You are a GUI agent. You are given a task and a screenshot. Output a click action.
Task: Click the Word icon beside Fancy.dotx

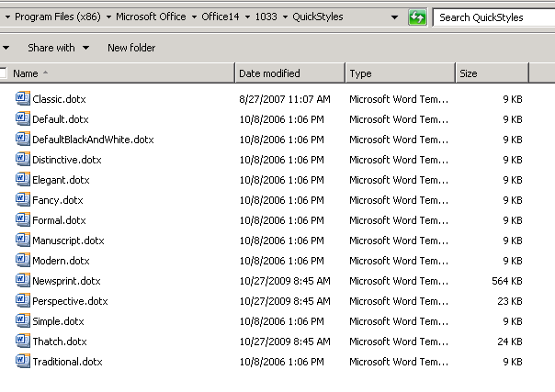click(23, 199)
